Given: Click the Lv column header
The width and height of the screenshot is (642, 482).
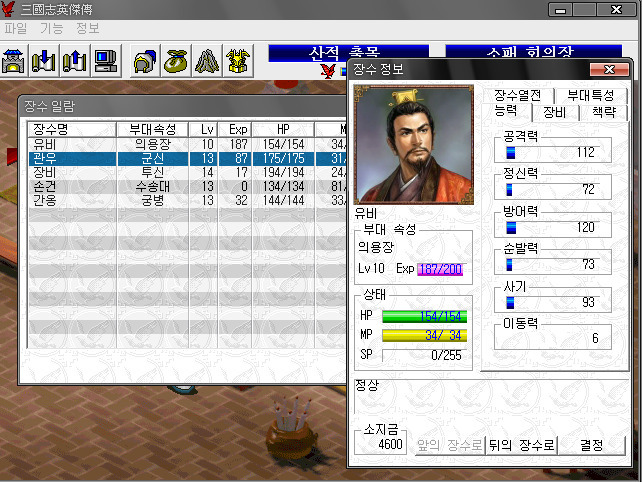Looking at the screenshot, I should tap(203, 129).
